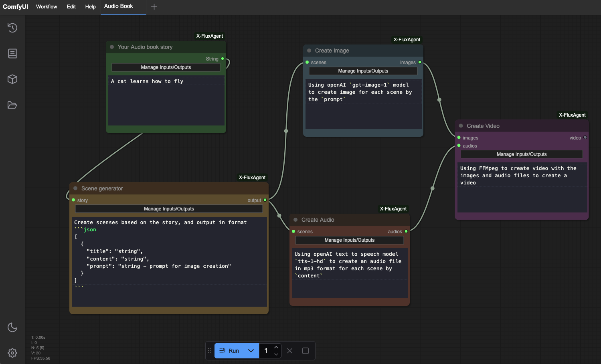
Task: Collapse the Create Video node dot
Action: (x=461, y=126)
